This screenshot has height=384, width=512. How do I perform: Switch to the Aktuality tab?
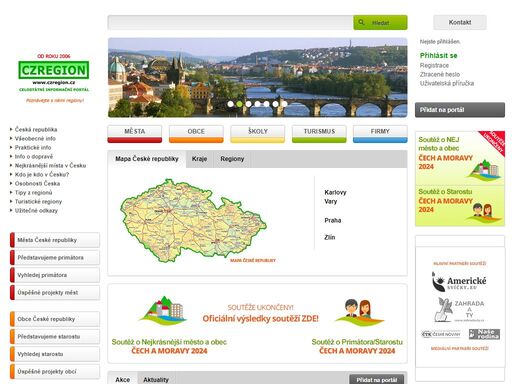(156, 379)
